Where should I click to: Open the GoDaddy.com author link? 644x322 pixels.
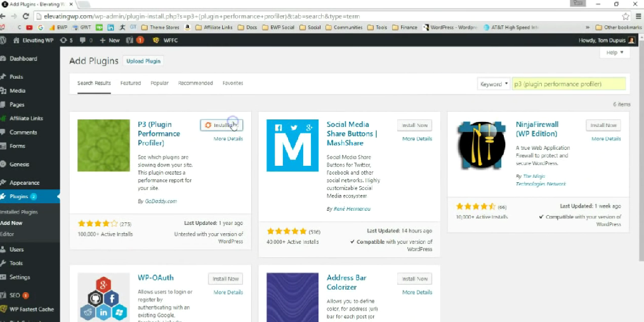(x=161, y=201)
